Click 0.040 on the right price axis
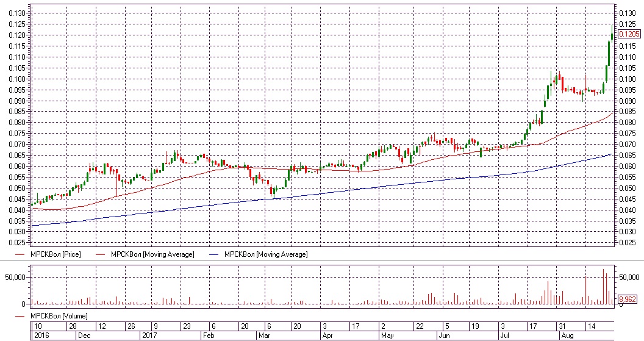The image size is (644, 341). click(627, 210)
